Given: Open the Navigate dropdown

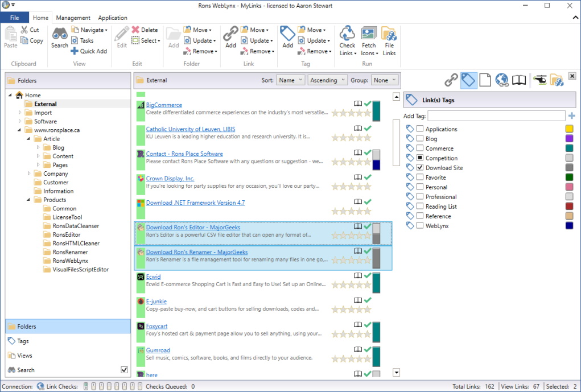Looking at the screenshot, I should click(89, 30).
